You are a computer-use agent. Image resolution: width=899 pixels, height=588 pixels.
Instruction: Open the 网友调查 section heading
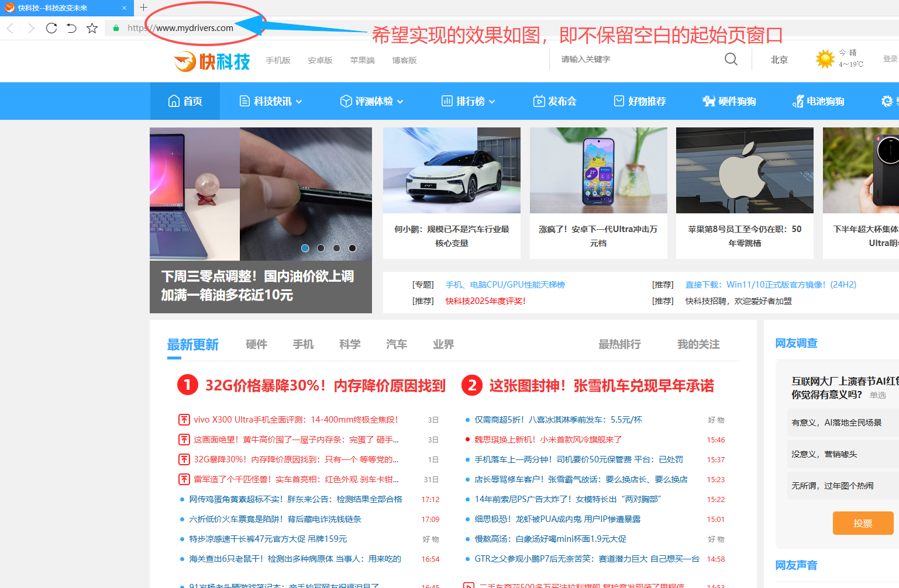tap(796, 343)
